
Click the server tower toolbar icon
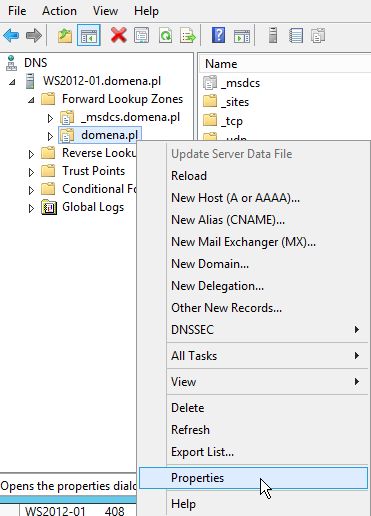coord(273,35)
